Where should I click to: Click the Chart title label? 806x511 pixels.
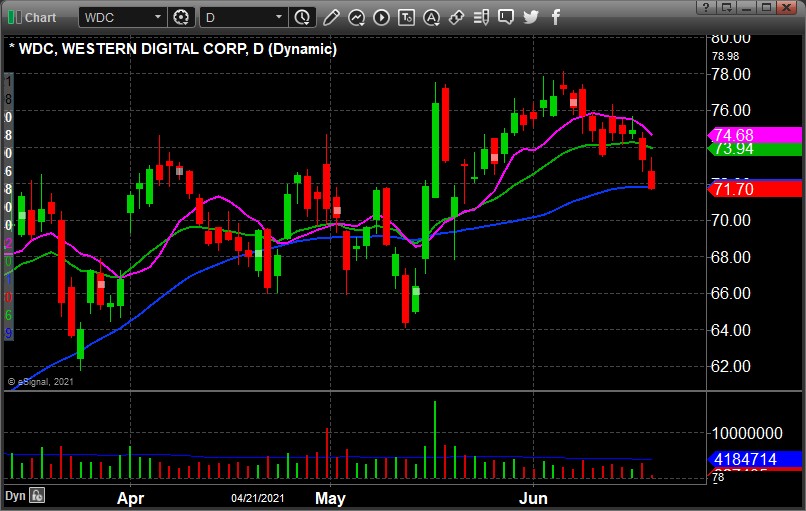tap(41, 17)
